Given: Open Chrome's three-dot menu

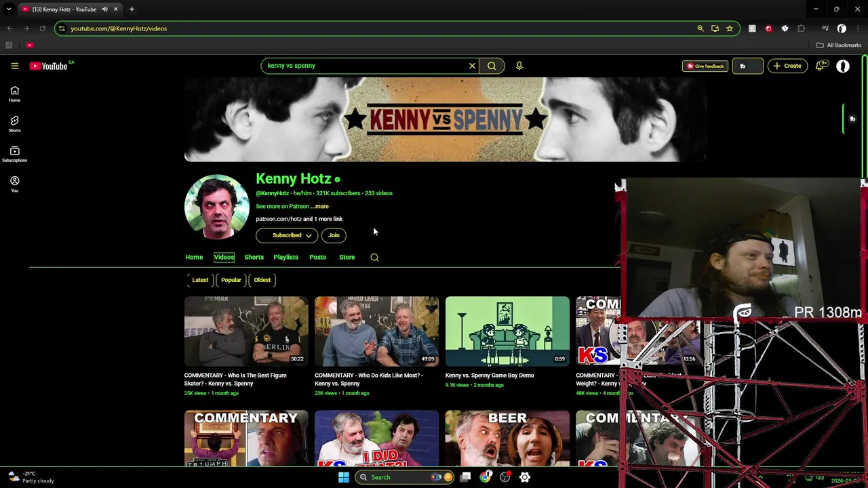Looking at the screenshot, I should 858,28.
